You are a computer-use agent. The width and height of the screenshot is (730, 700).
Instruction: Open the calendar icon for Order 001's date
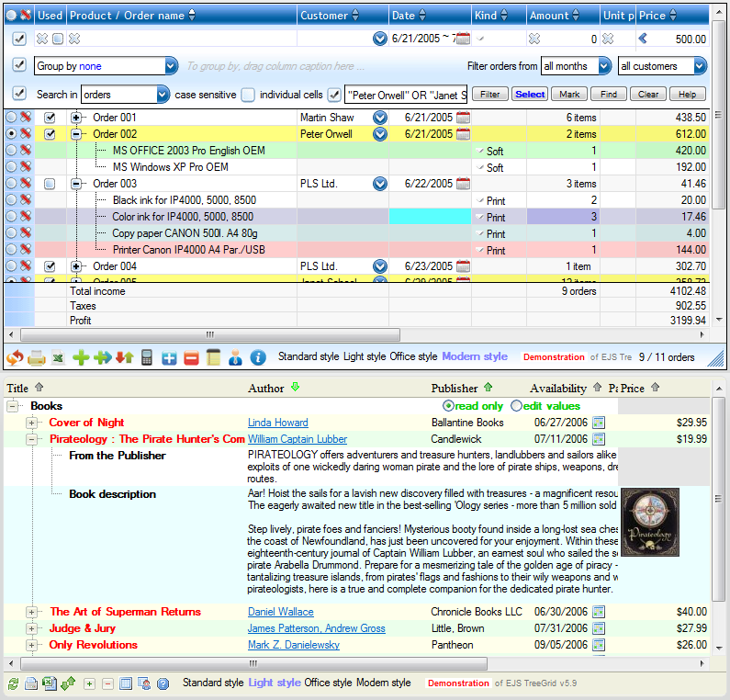[x=463, y=118]
